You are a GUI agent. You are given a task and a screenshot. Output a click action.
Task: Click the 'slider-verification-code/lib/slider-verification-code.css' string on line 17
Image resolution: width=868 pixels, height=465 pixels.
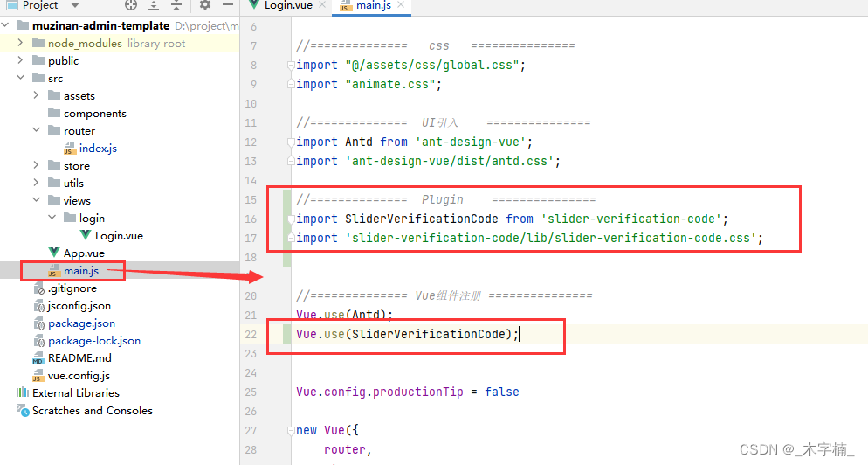pos(551,239)
